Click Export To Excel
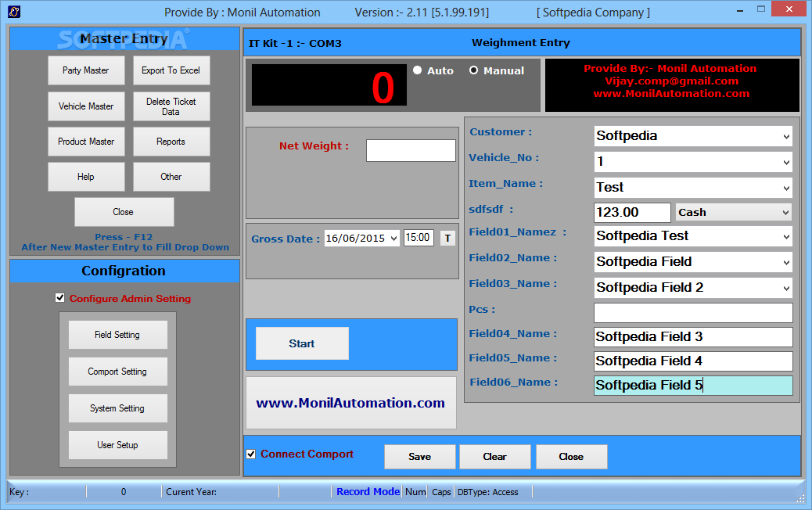The image size is (812, 510). (x=171, y=70)
